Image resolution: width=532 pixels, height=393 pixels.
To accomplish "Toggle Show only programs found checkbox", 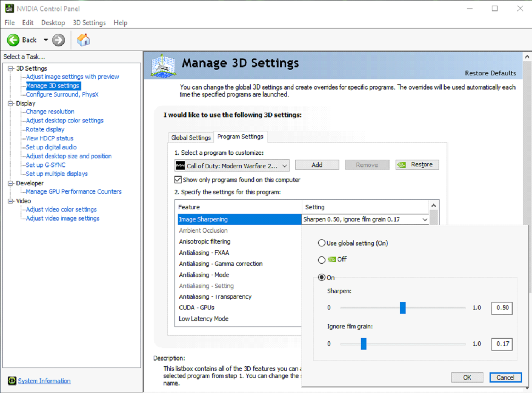I will pos(178,180).
